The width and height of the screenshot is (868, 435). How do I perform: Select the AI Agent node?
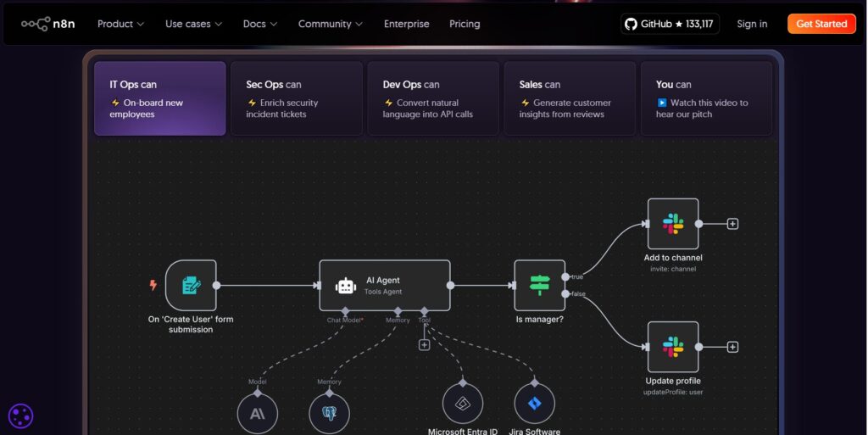click(x=385, y=286)
